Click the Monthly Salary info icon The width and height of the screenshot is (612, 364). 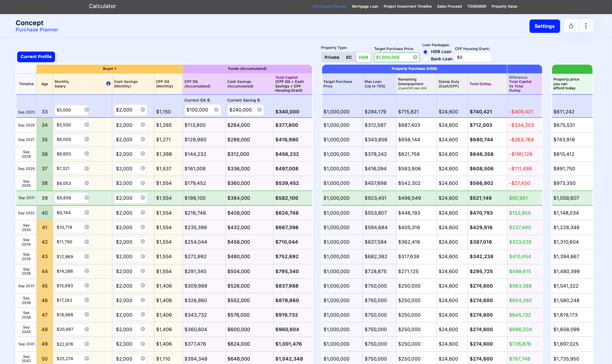(108, 84)
